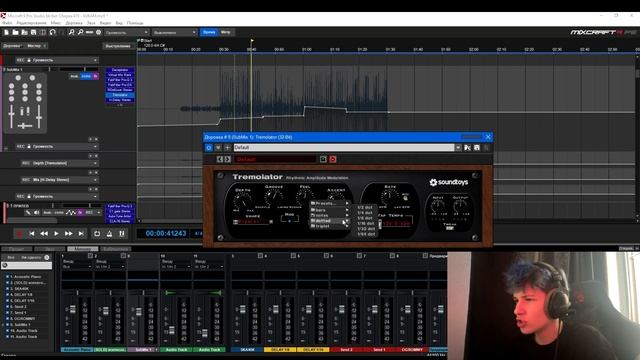Open the input dropdown on mixer channel 10
Viewport: 640px width, 360px height.
coord(176,267)
